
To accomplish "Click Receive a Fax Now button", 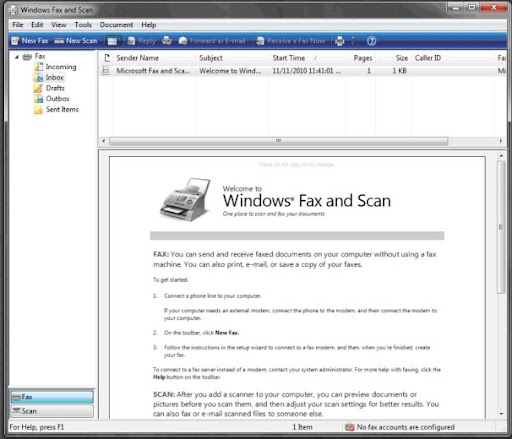I will pos(291,41).
